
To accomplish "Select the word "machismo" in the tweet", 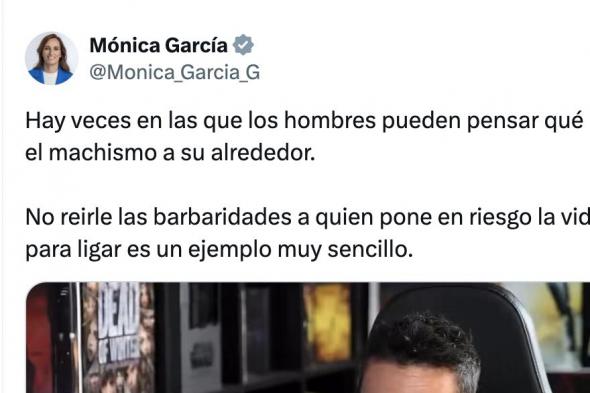I will tap(103, 153).
